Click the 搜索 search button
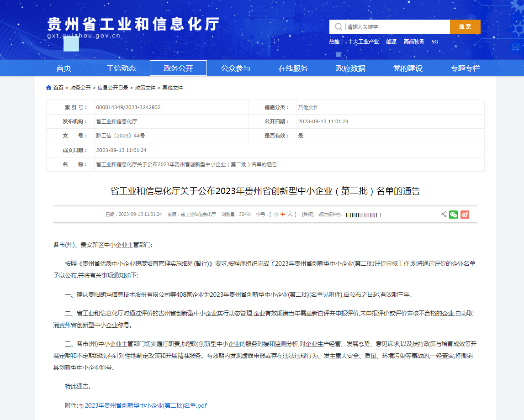Viewport: 524px width, 420px height. click(465, 26)
